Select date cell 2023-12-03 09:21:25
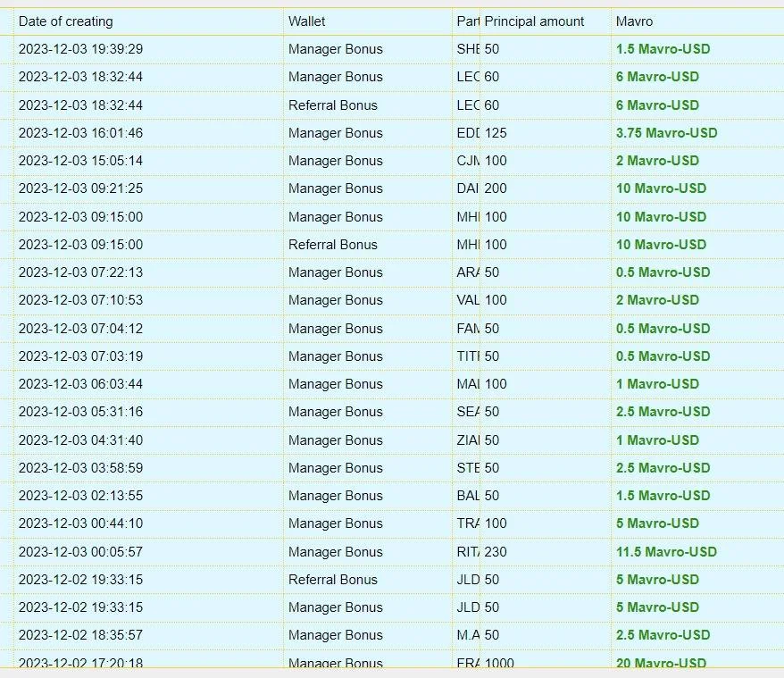Image resolution: width=784 pixels, height=678 pixels. (x=80, y=188)
